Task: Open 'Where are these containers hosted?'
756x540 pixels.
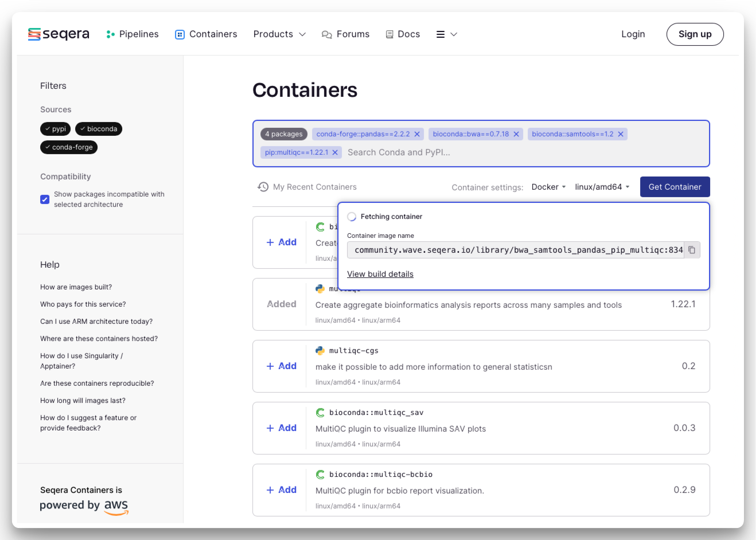Action: [x=99, y=339]
